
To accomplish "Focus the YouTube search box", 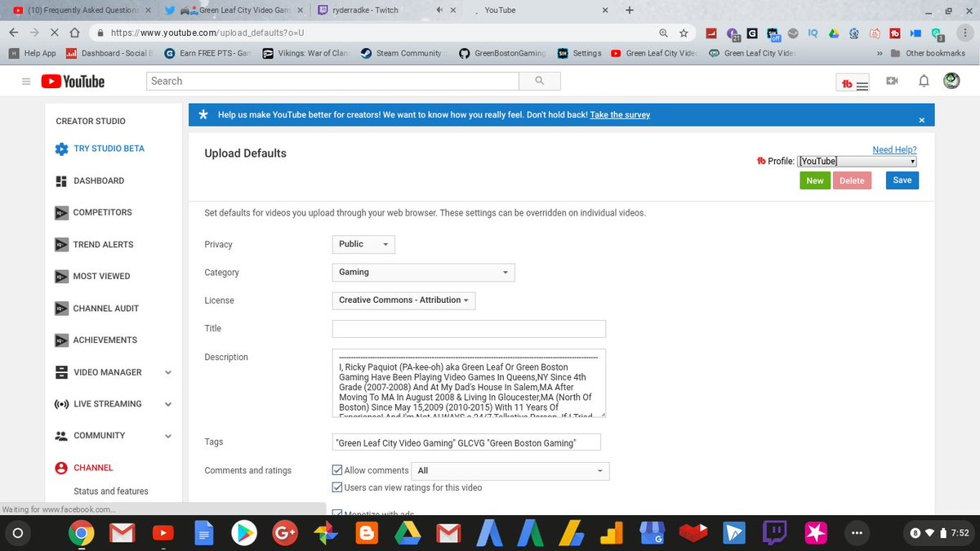I will 332,81.
